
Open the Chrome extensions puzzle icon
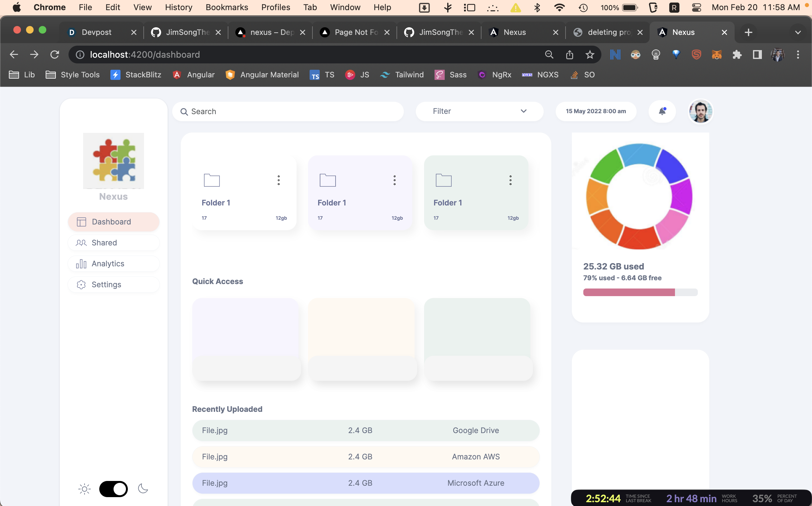[x=737, y=55]
